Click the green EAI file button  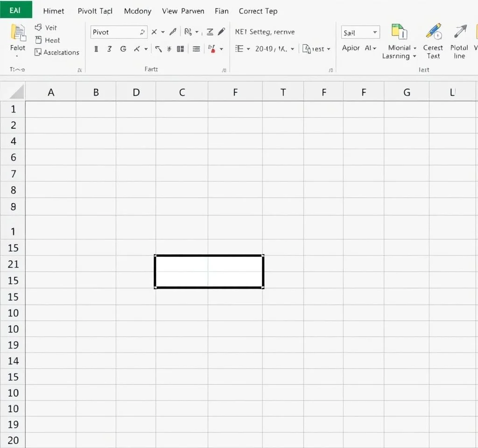point(15,10)
